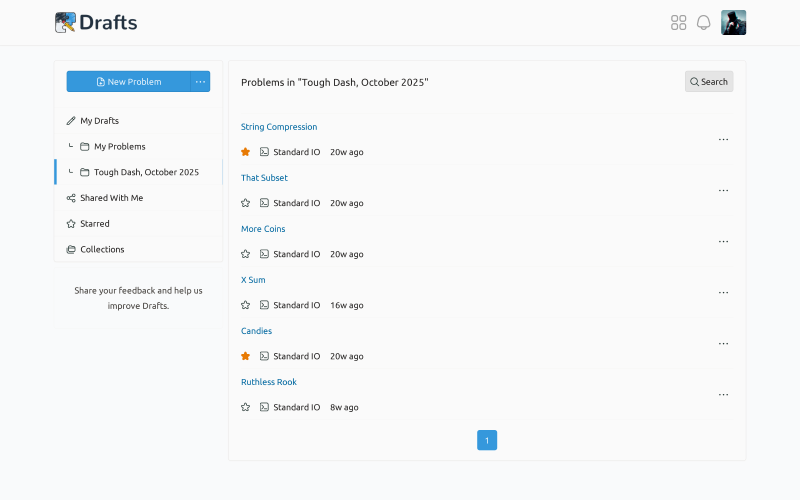Go to page 1 in pagination
The image size is (800, 500).
pos(487,440)
